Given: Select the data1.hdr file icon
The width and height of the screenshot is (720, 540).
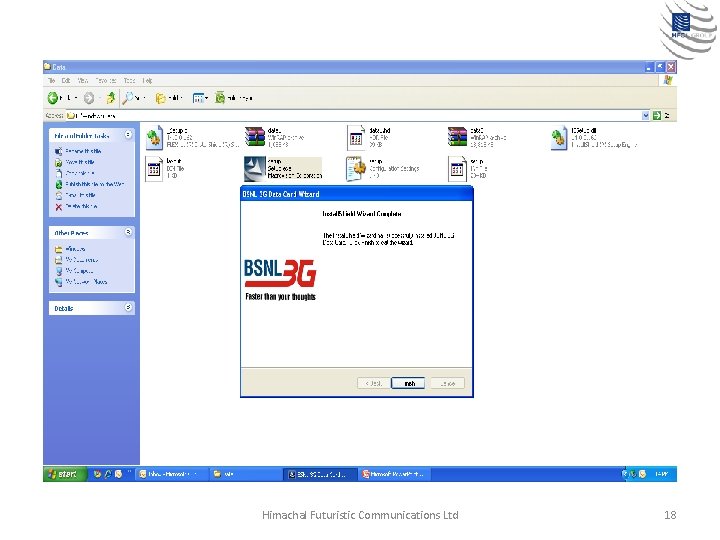Looking at the screenshot, I should (355, 138).
